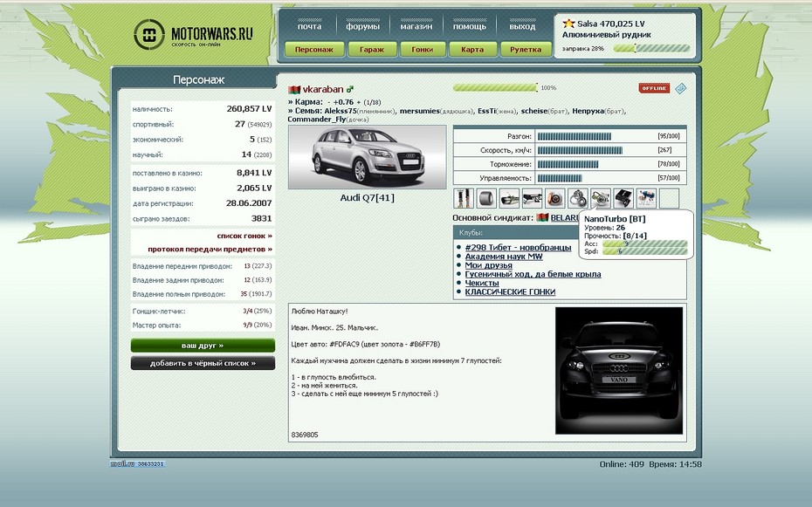Click the Разгон stat bar
Image resolution: width=812 pixels, height=507 pixels.
point(575,136)
